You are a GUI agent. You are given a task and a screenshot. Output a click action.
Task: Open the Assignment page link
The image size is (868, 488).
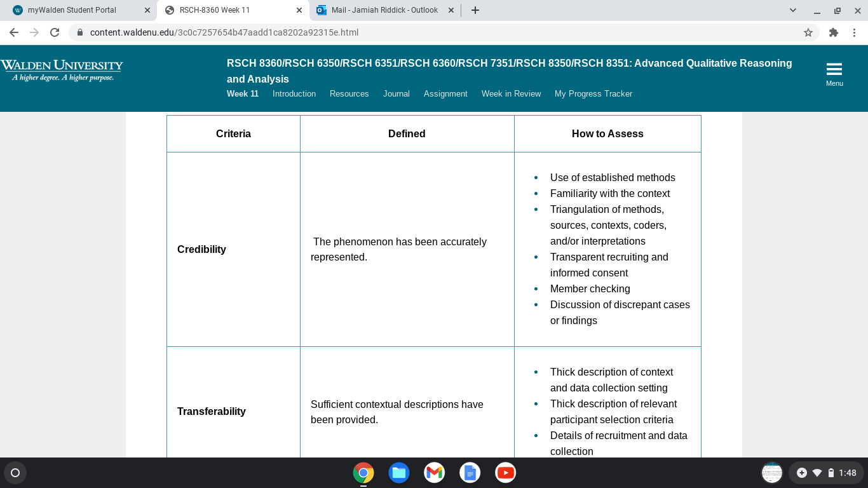[x=445, y=93]
